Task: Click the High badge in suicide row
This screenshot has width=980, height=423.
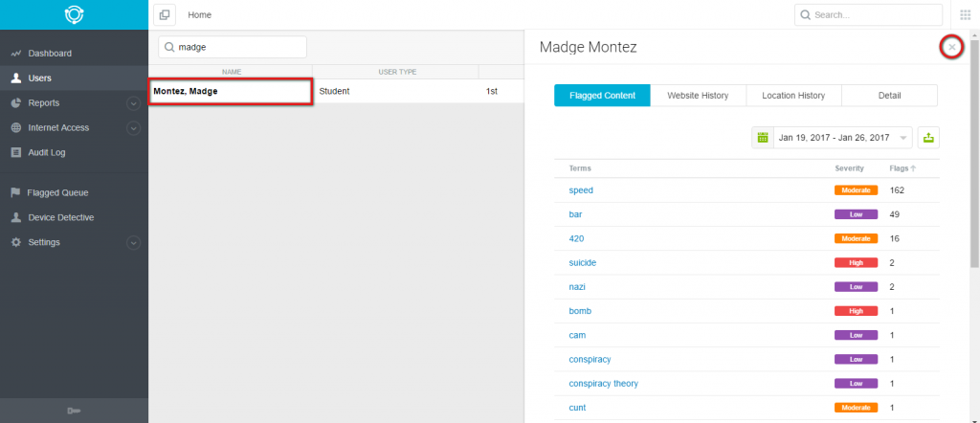Action: click(x=856, y=263)
